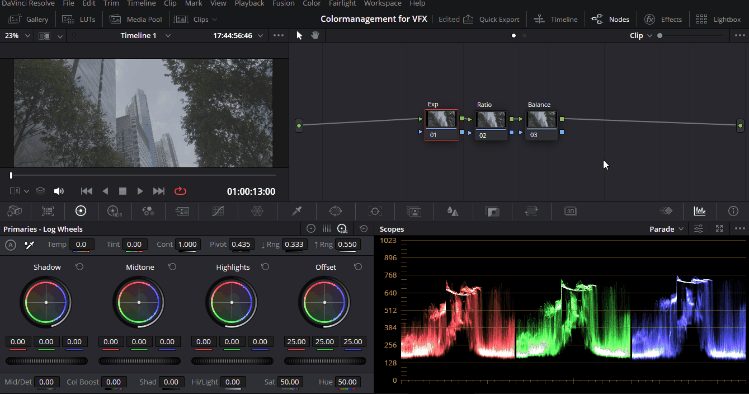Select the Color Wheels palette icon
Screen dimensions: 749x394
(x=81, y=211)
